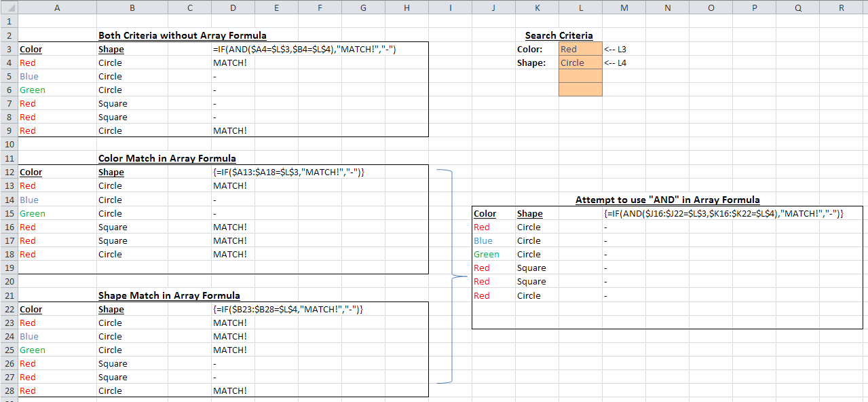Click the '<-- L3' note cell

[615, 49]
